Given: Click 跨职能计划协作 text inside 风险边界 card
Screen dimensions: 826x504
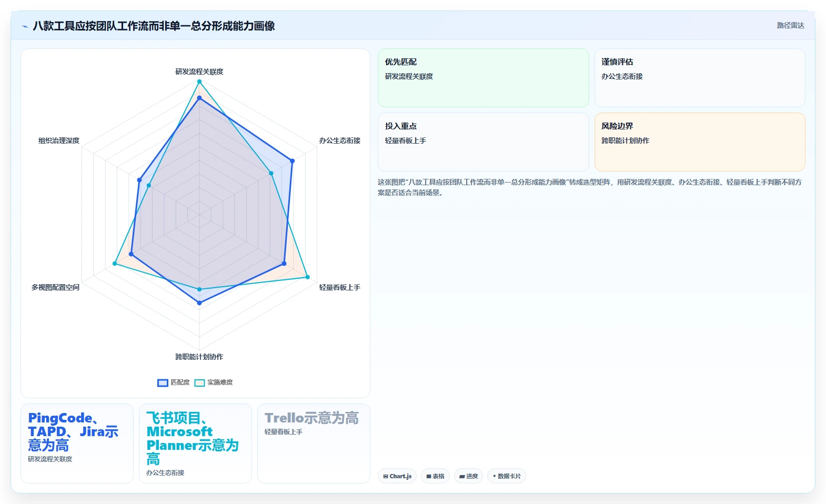Looking at the screenshot, I should tap(625, 140).
